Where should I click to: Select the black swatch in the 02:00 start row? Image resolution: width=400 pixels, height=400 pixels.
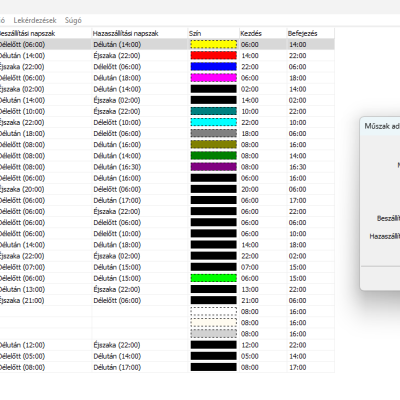click(214, 89)
